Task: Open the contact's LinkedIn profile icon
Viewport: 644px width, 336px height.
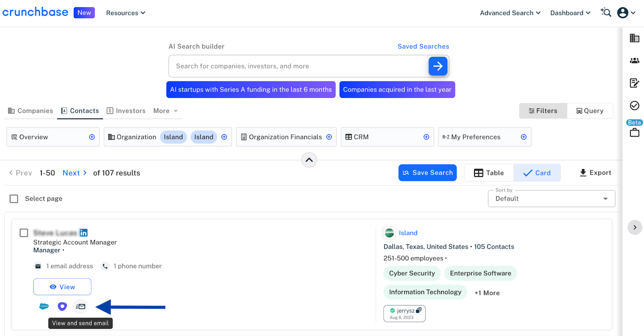Action: 83,233
